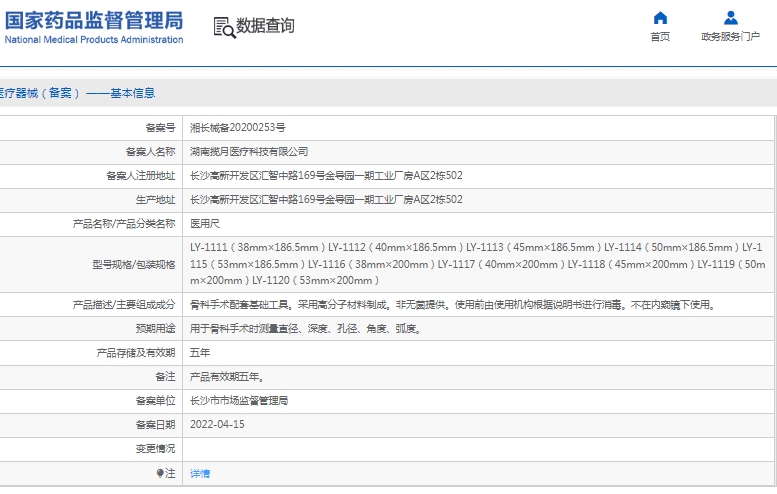
Task: Click the 数据查询 heading text
Action: click(x=265, y=26)
